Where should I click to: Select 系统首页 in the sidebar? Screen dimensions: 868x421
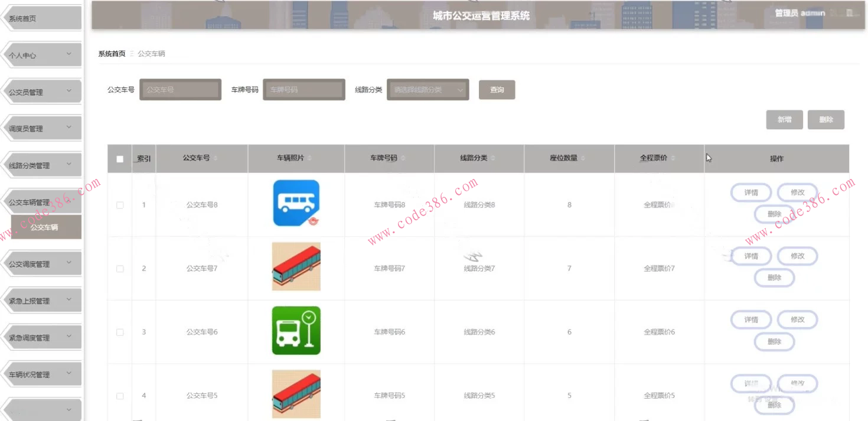(x=41, y=18)
